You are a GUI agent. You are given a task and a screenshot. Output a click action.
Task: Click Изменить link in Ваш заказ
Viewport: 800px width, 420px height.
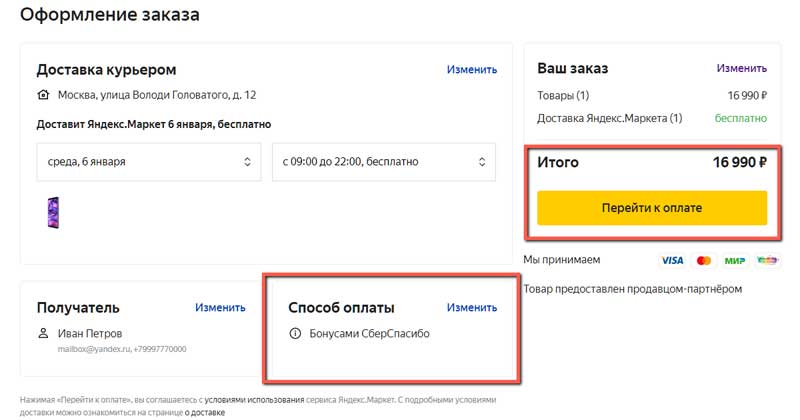[741, 68]
